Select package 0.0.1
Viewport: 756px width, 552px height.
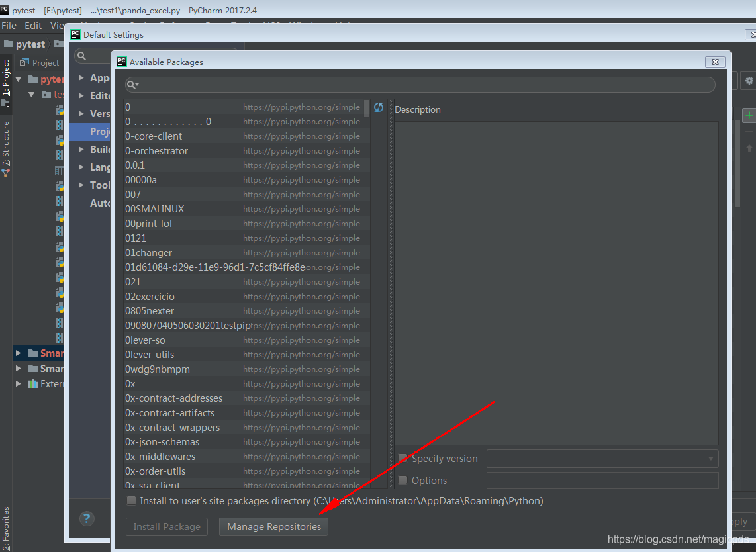246,165
